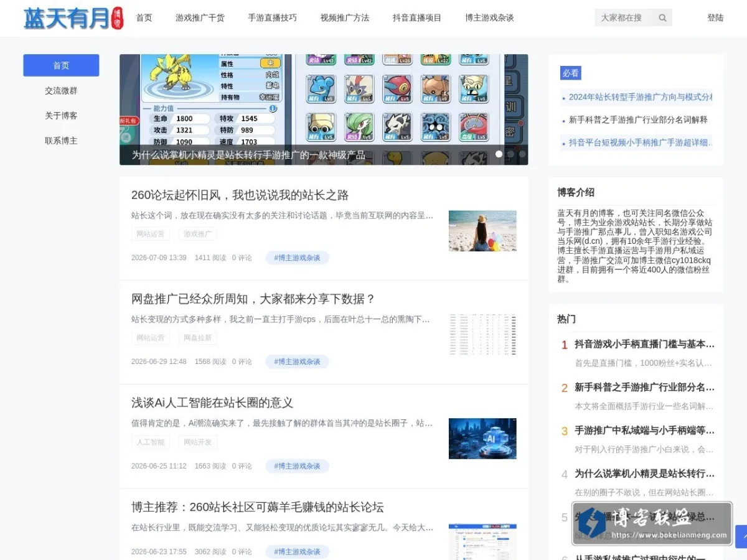
Task: Open hot post 手游推广中私域端与小手柄端
Action: coord(644,430)
